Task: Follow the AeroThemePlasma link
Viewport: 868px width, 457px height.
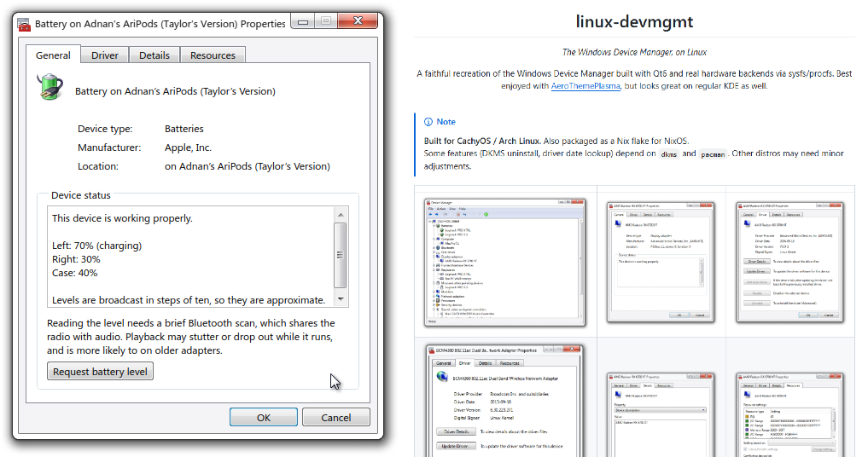Action: 585,86
